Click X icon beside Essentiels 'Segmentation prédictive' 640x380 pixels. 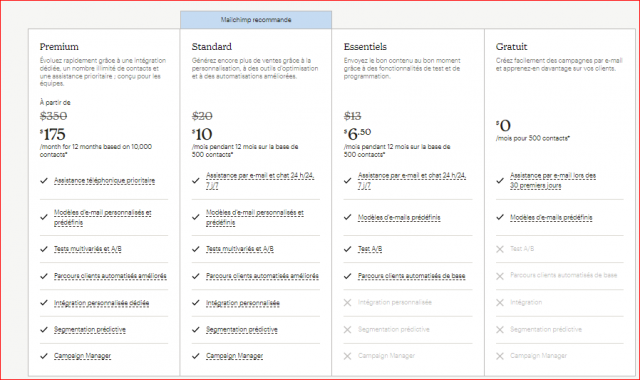click(347, 329)
